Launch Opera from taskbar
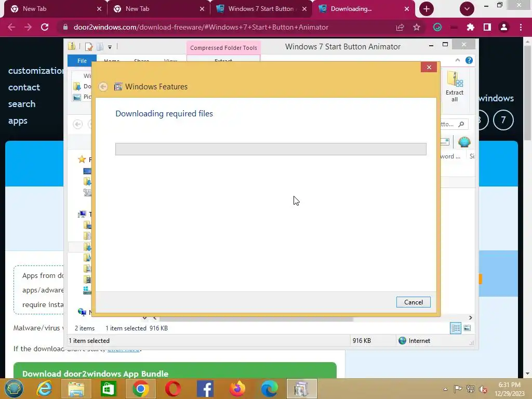This screenshot has width=532, height=399. coord(173,389)
